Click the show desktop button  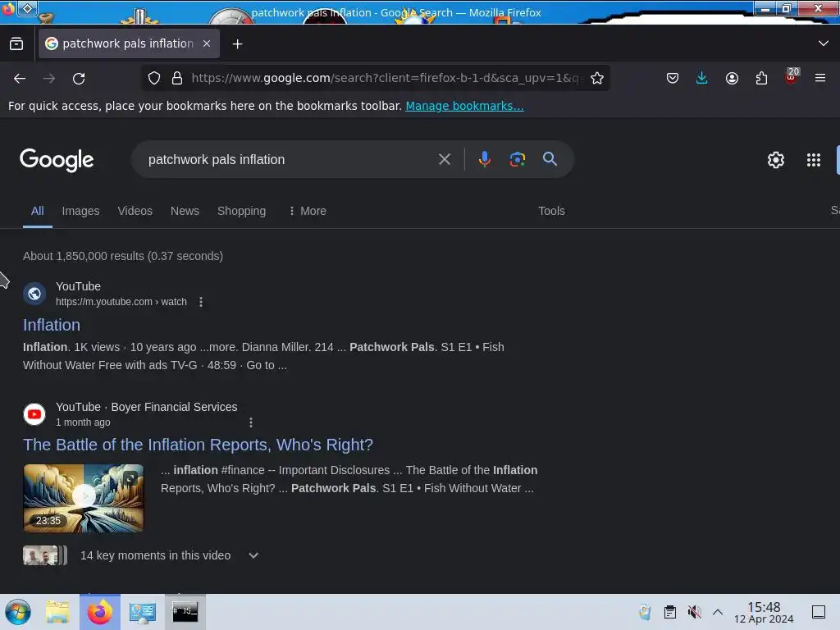819,612
